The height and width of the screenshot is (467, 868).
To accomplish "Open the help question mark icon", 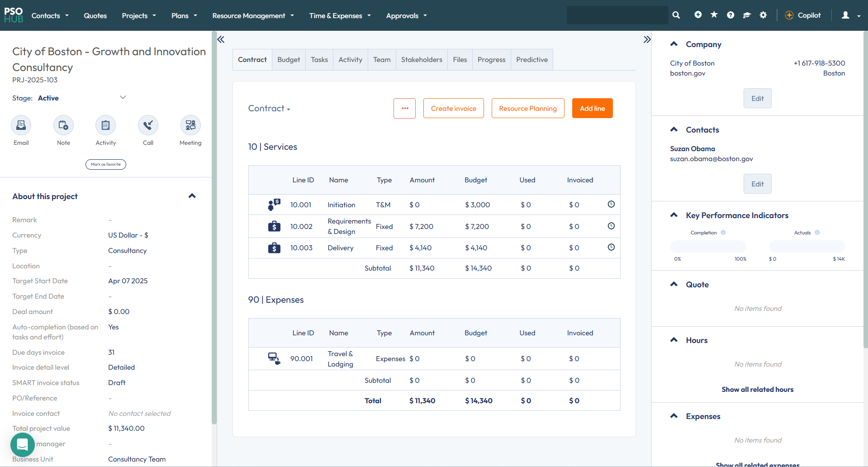I will pos(730,15).
